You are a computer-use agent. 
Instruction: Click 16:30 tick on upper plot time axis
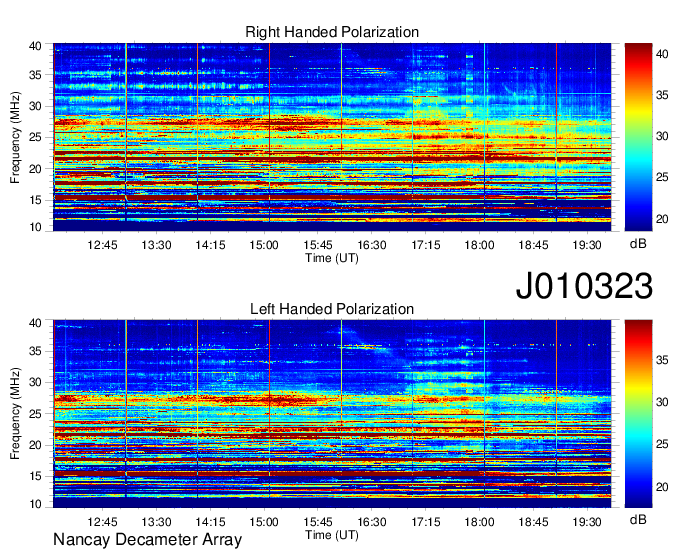372,245
